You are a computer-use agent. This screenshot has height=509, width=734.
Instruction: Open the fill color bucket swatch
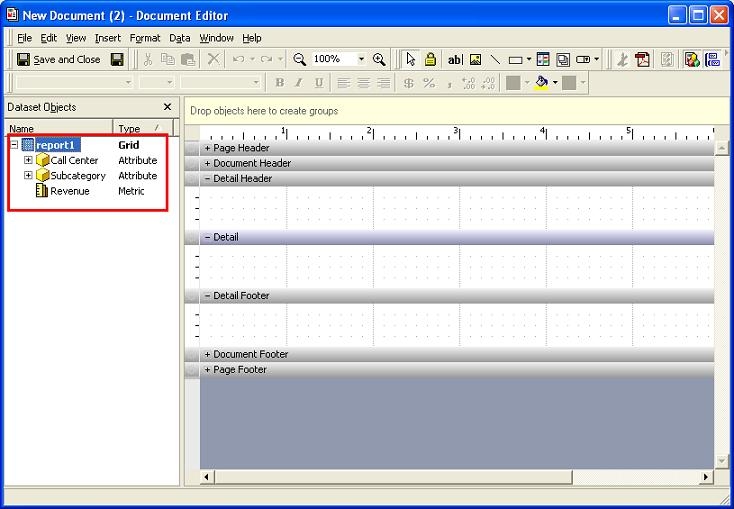click(x=542, y=83)
